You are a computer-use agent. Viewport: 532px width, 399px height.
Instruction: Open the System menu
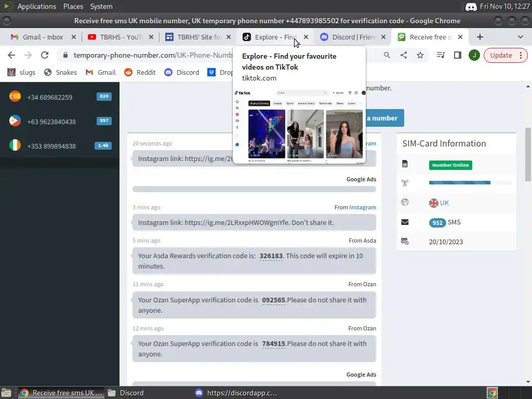click(x=101, y=6)
